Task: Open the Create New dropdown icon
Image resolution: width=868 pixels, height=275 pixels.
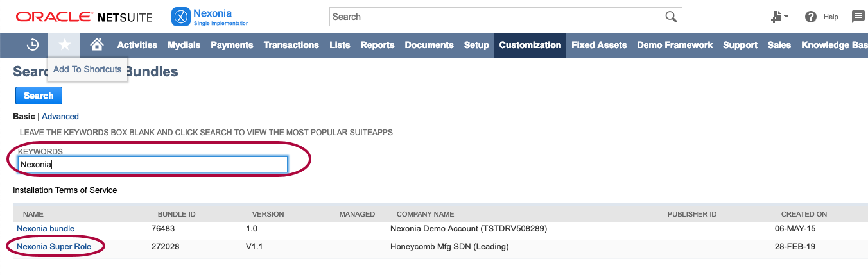Action: pos(779,17)
